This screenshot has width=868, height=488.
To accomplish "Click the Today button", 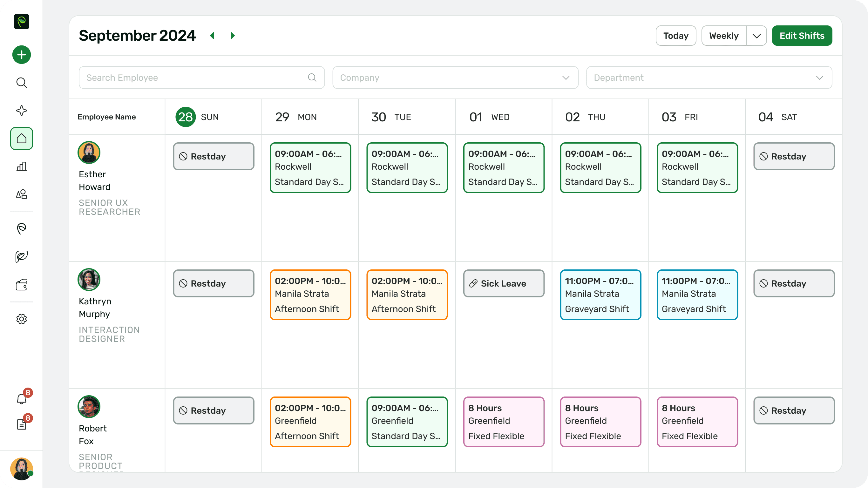I will (x=675, y=36).
